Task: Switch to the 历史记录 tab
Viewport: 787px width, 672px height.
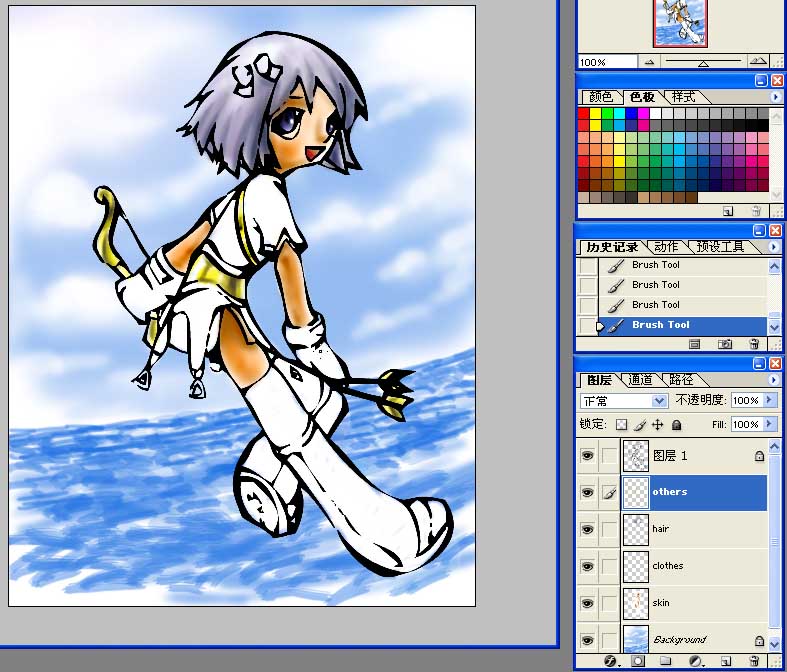Action: tap(612, 247)
